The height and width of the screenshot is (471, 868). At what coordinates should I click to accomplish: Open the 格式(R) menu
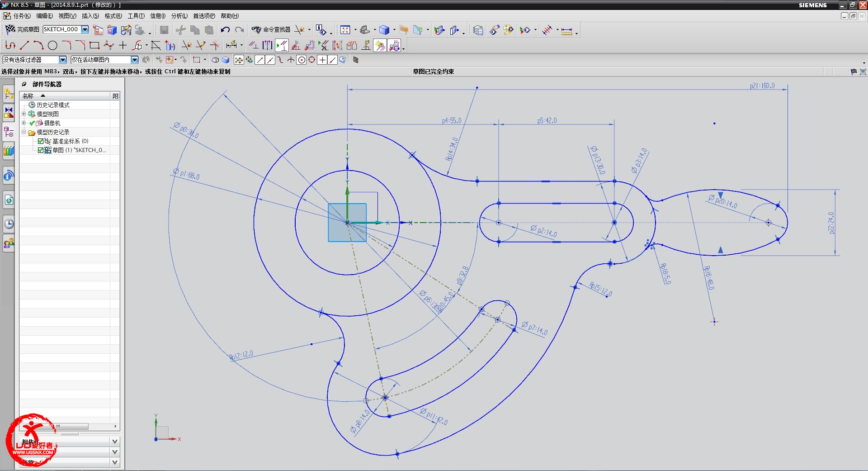point(113,16)
